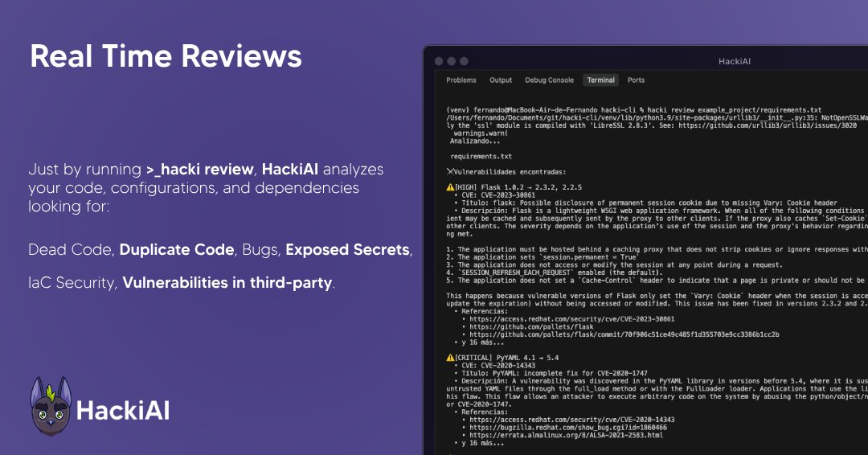The width and height of the screenshot is (868, 455).
Task: Click the [CRITICAL] PyYAML 4.1 → 5.4 line
Action: coord(506,358)
